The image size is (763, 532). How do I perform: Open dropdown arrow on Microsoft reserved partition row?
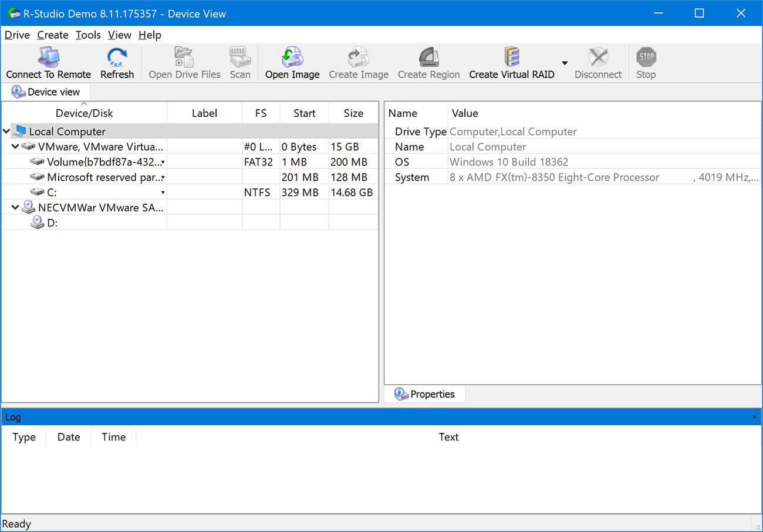tap(163, 178)
